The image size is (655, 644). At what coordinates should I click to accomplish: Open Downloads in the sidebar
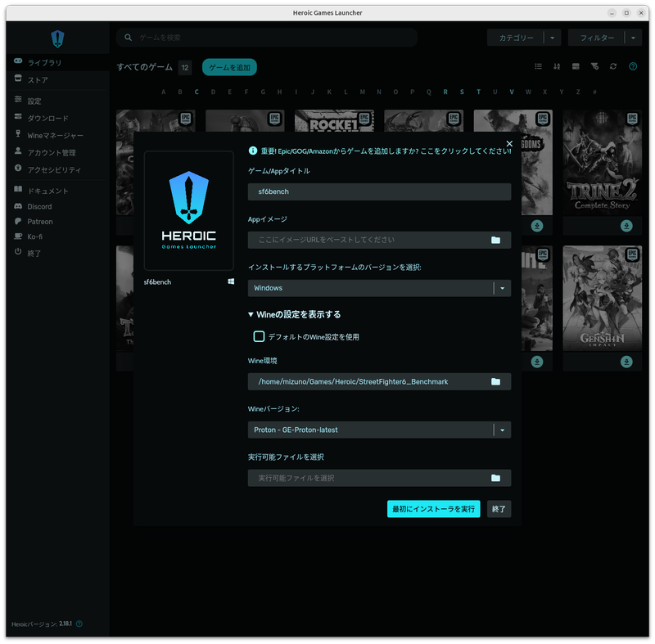coord(57,118)
